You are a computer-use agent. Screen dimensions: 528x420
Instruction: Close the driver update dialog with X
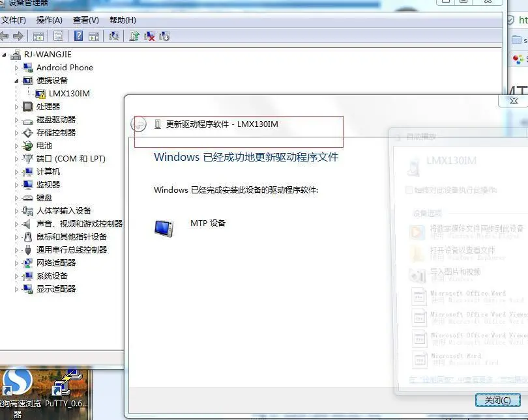(514, 100)
